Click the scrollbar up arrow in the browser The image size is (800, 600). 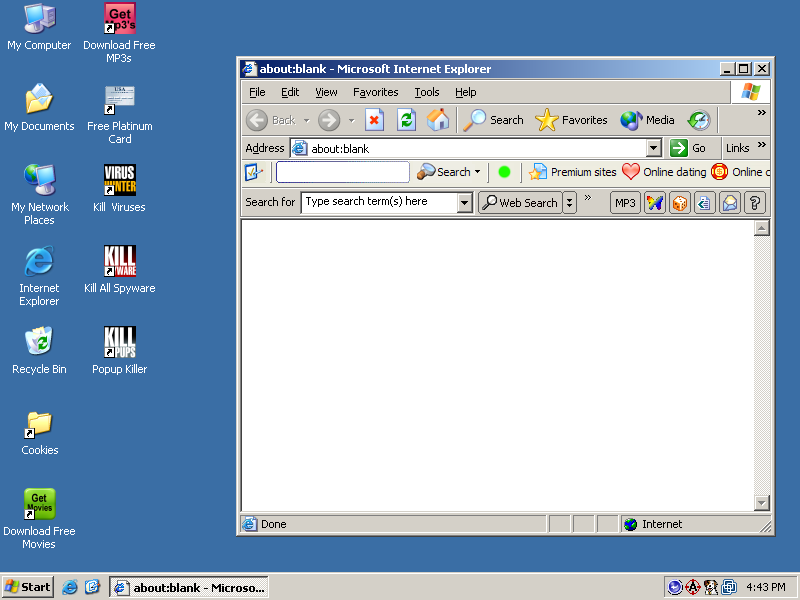pyautogui.click(x=761, y=228)
